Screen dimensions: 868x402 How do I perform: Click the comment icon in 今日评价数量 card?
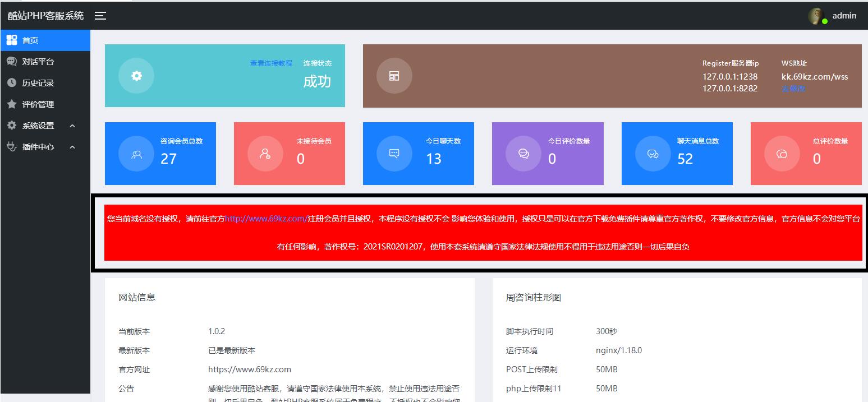pos(523,154)
